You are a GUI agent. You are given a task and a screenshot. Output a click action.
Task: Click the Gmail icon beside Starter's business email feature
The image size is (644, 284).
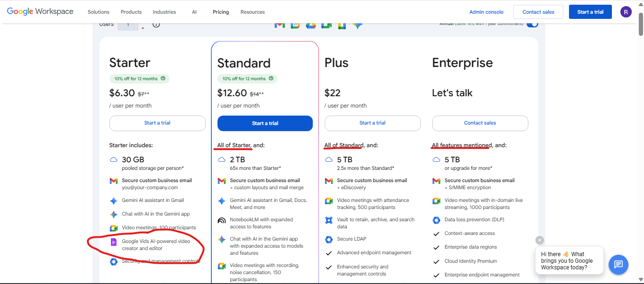click(x=114, y=181)
